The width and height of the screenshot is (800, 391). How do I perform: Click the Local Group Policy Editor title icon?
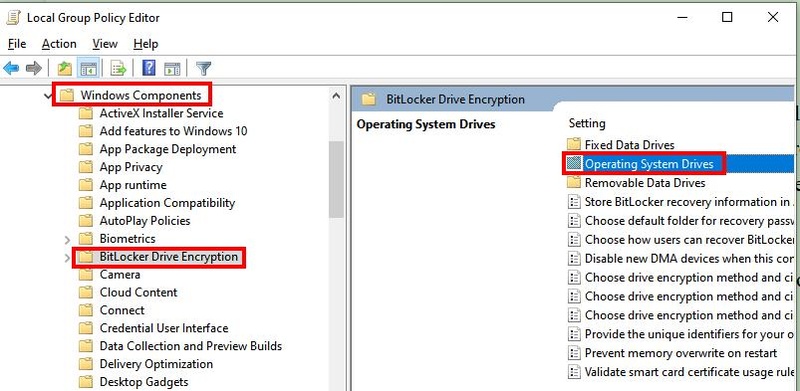point(13,18)
